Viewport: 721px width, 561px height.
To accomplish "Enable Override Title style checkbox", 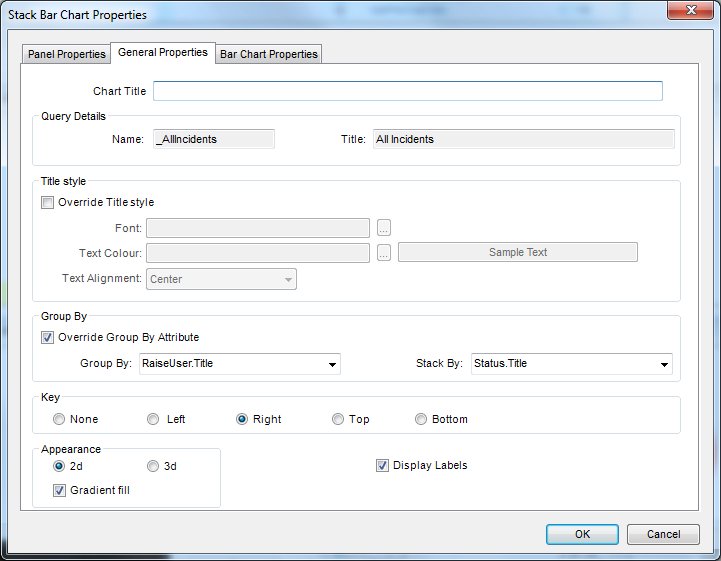I will click(x=48, y=202).
